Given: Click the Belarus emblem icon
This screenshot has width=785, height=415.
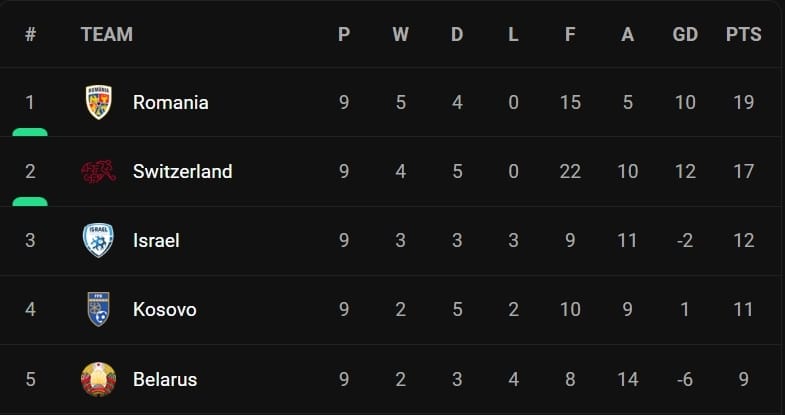Looking at the screenshot, I should pyautogui.click(x=98, y=379).
